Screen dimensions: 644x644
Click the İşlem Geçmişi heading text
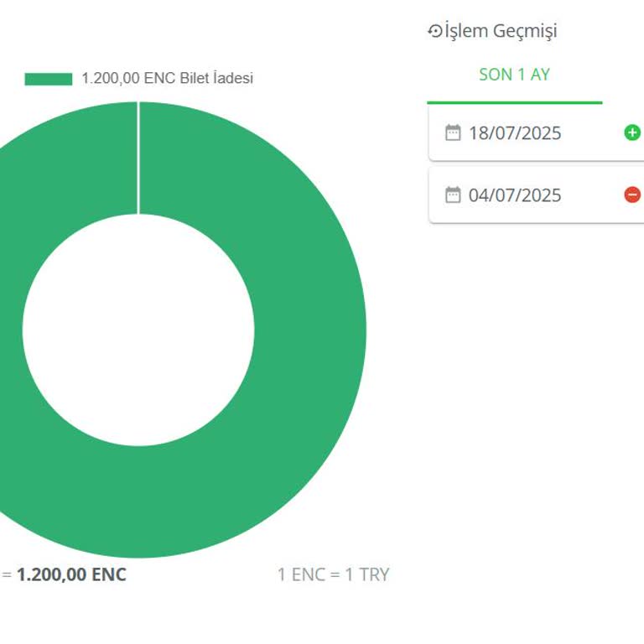click(x=501, y=31)
